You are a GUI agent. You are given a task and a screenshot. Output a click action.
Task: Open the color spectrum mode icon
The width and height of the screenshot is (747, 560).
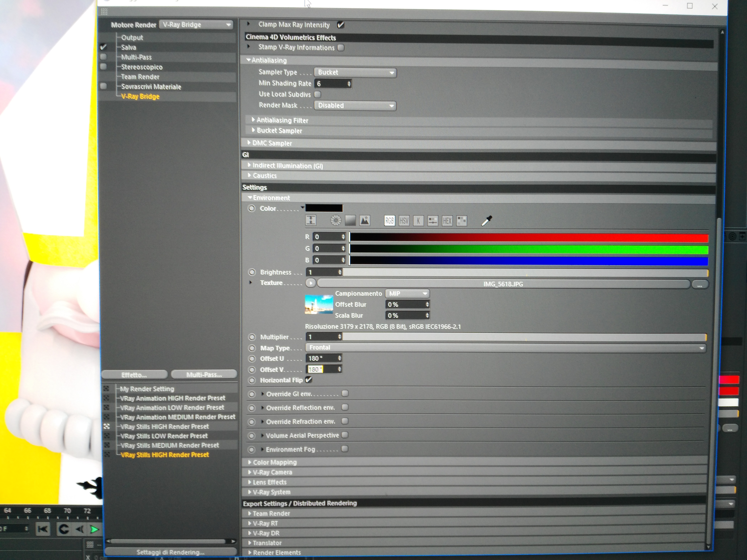click(350, 221)
